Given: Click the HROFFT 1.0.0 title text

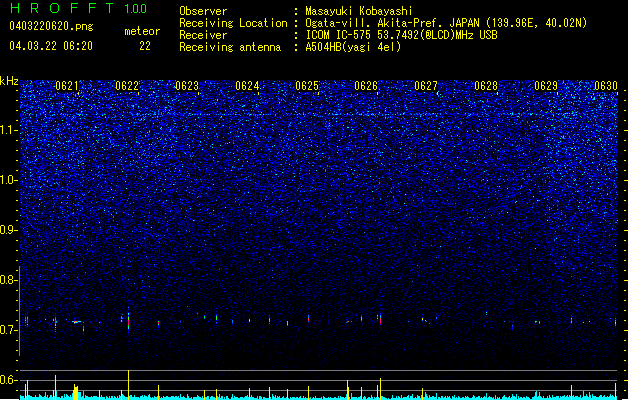Looking at the screenshot, I should 79,8.
